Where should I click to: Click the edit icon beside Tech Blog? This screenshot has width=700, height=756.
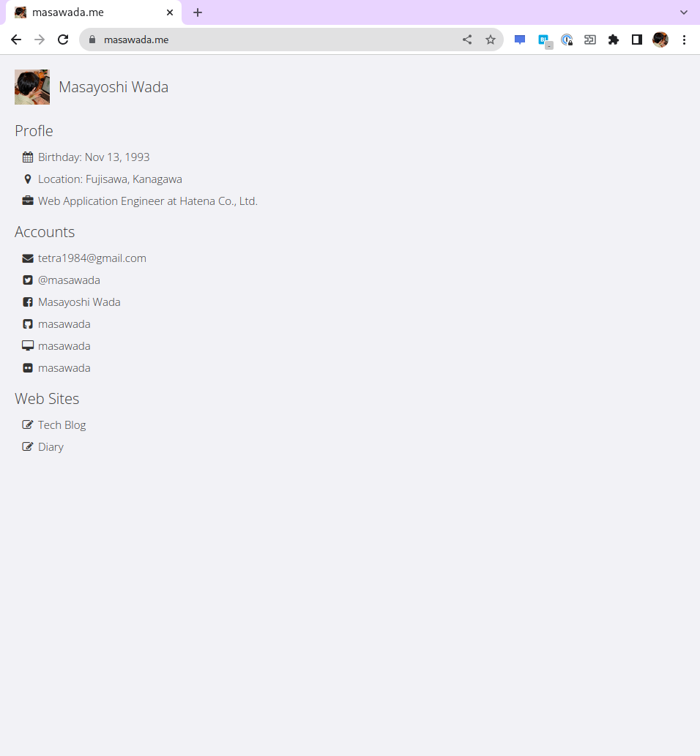tap(28, 424)
